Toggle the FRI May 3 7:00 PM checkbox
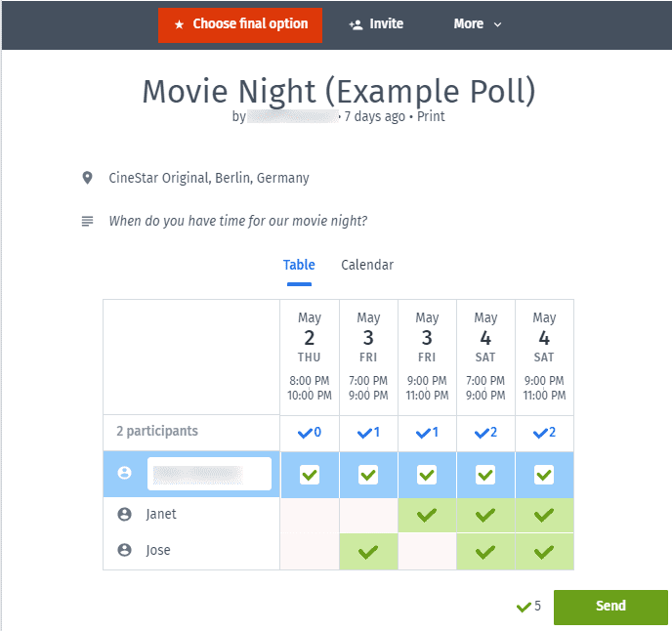This screenshot has width=672, height=631. (368, 475)
